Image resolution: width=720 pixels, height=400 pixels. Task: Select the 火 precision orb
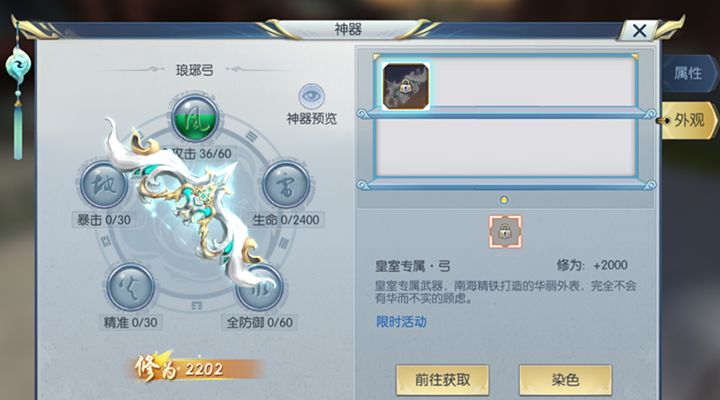point(130,287)
